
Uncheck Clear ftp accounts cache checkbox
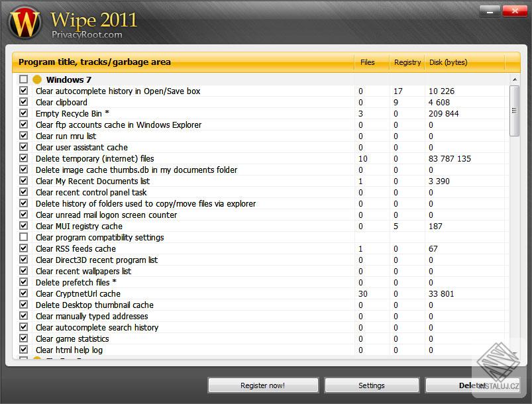click(x=23, y=124)
